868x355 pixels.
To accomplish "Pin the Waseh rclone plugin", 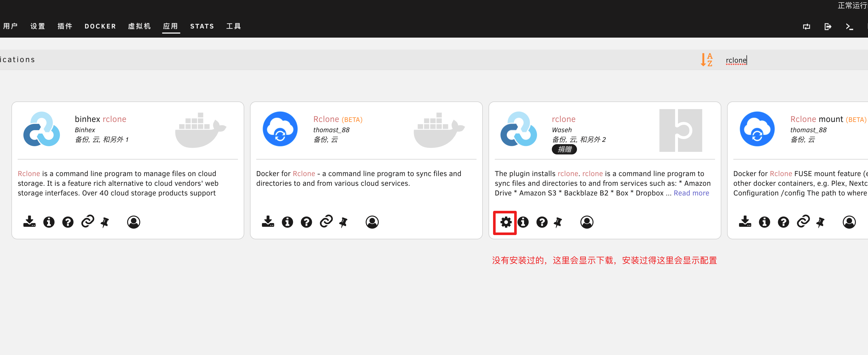I will [x=558, y=222].
